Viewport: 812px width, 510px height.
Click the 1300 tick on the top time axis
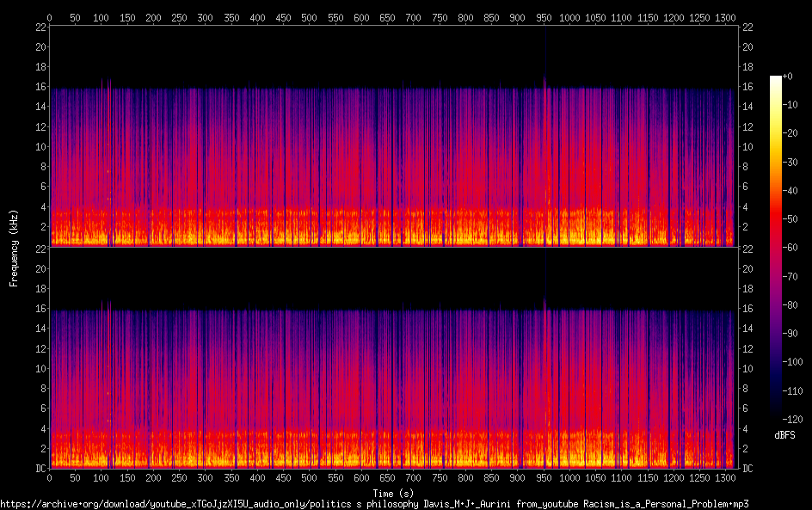[725, 17]
